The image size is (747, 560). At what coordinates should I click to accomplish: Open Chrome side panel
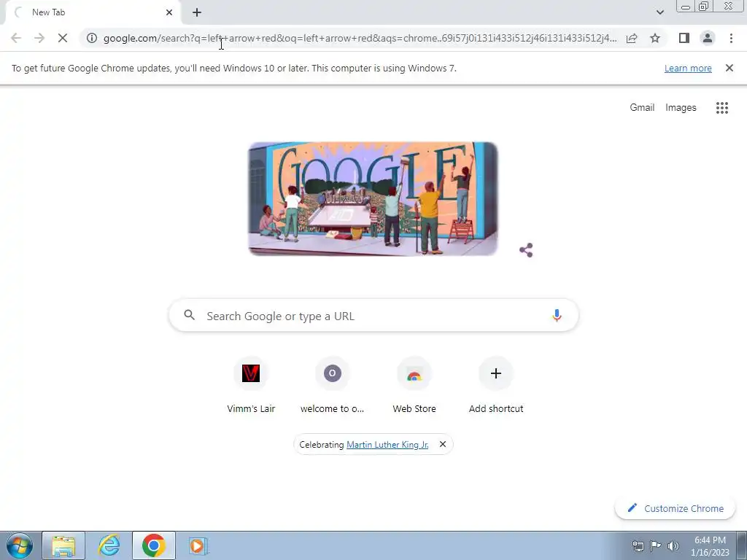click(x=684, y=38)
